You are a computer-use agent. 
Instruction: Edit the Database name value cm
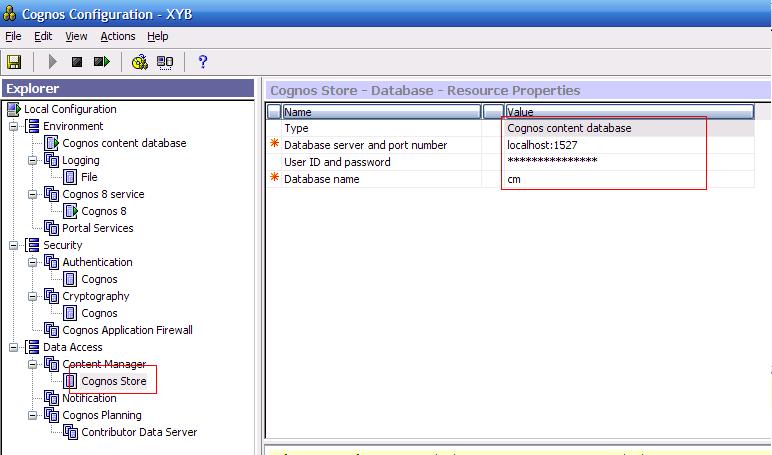(x=629, y=179)
